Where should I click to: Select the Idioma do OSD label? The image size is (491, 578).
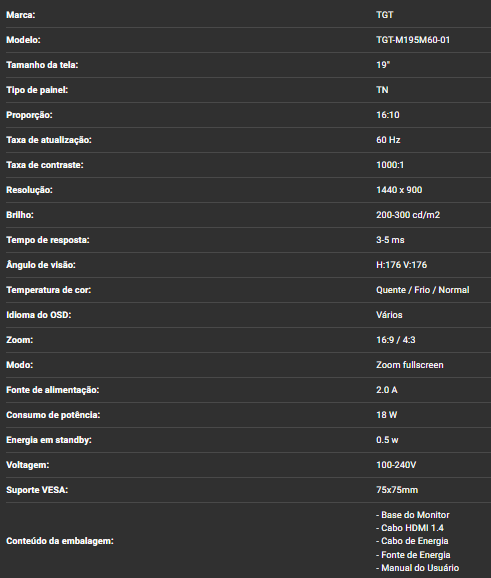click(x=39, y=315)
